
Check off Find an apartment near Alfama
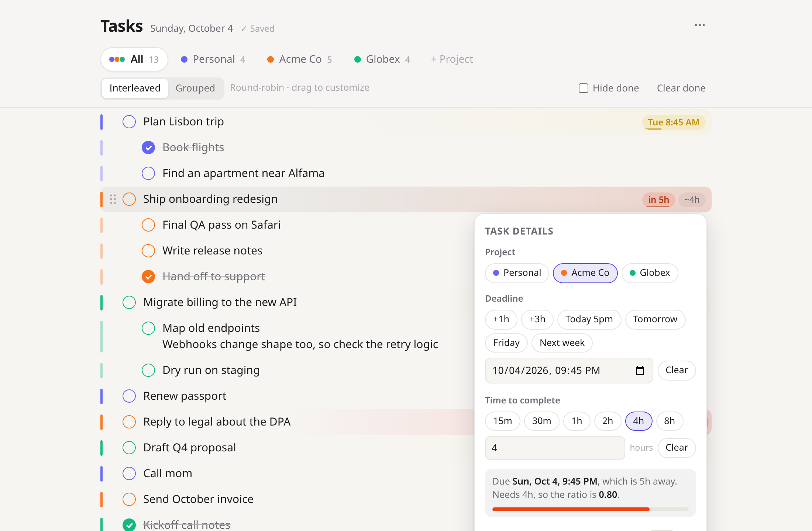pos(148,173)
